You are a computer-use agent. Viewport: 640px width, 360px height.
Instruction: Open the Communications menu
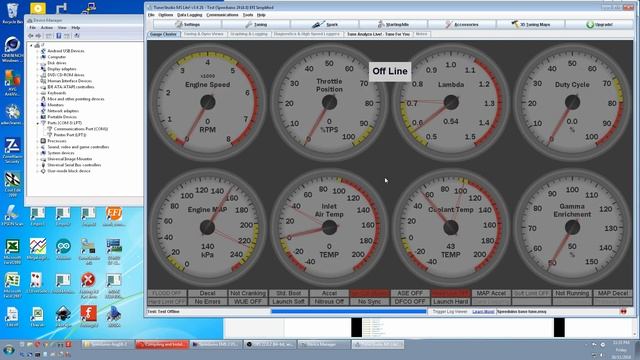[x=222, y=15]
